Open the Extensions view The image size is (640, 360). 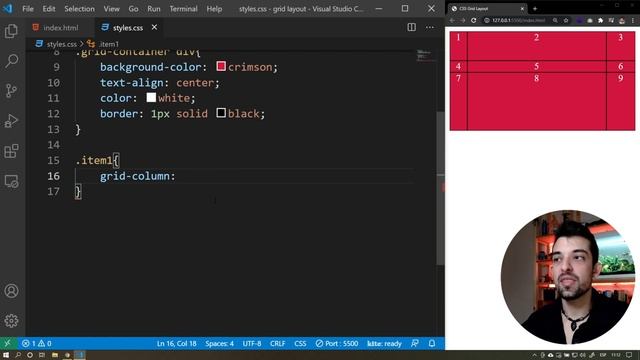pyautogui.click(x=11, y=151)
